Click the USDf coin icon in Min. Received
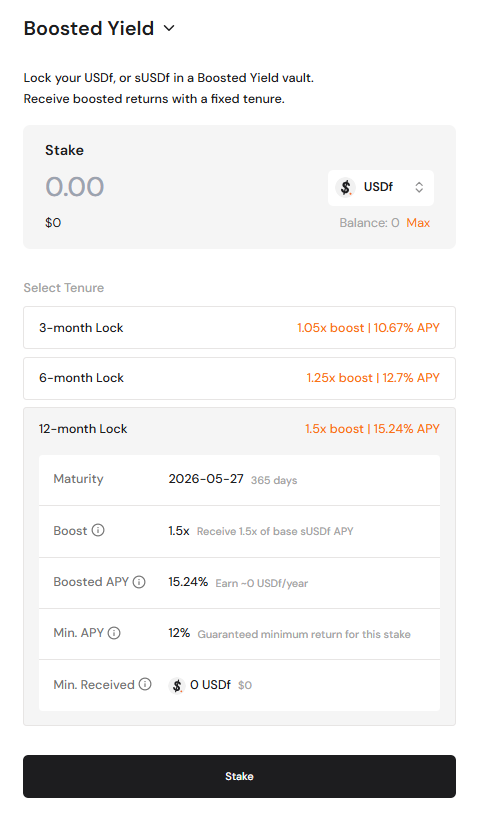Image resolution: width=480 pixels, height=817 pixels. tap(177, 685)
